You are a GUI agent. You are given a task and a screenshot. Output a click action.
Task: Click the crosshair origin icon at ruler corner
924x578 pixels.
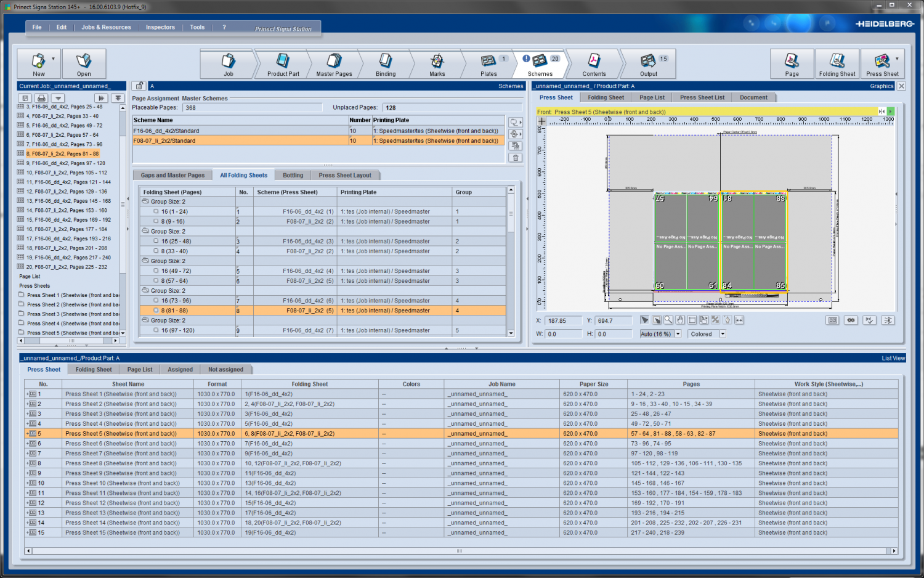(x=541, y=121)
